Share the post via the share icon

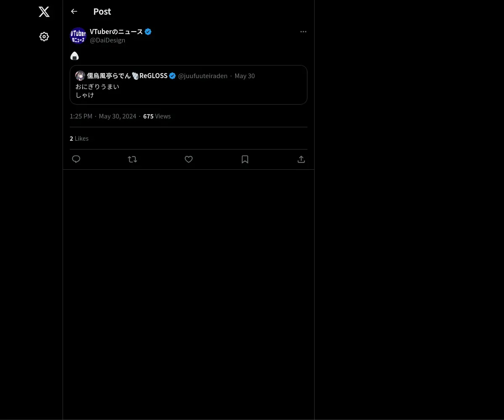tap(301, 159)
